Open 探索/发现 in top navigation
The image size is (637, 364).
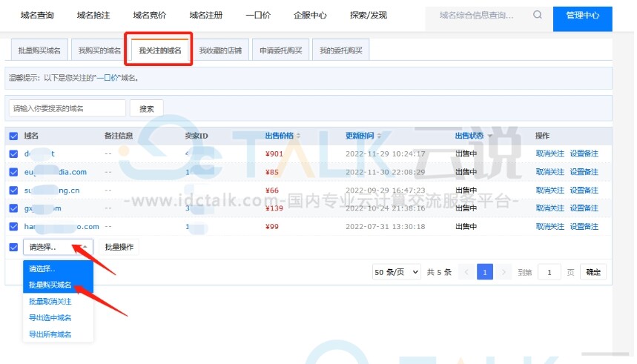369,16
